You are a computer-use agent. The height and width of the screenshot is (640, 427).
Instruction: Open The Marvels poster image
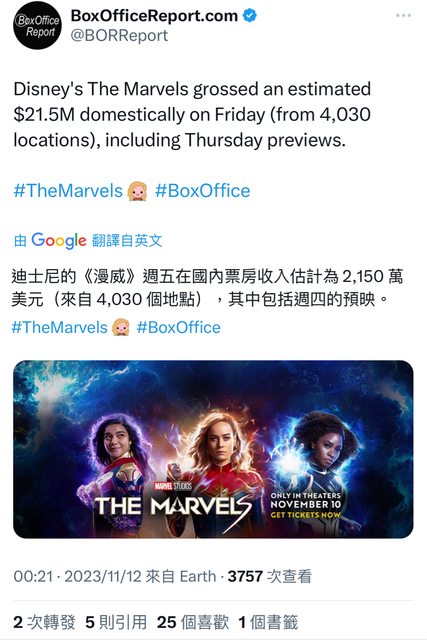(213, 449)
